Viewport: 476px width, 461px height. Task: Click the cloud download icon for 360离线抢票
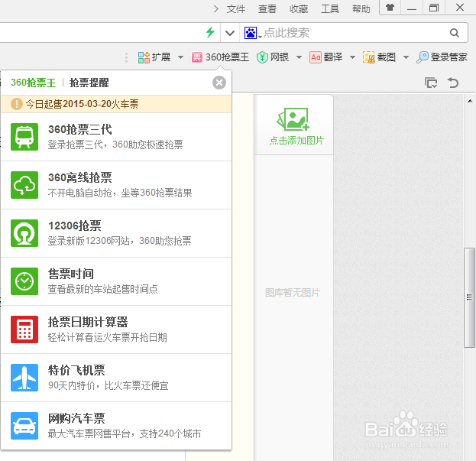click(x=24, y=185)
